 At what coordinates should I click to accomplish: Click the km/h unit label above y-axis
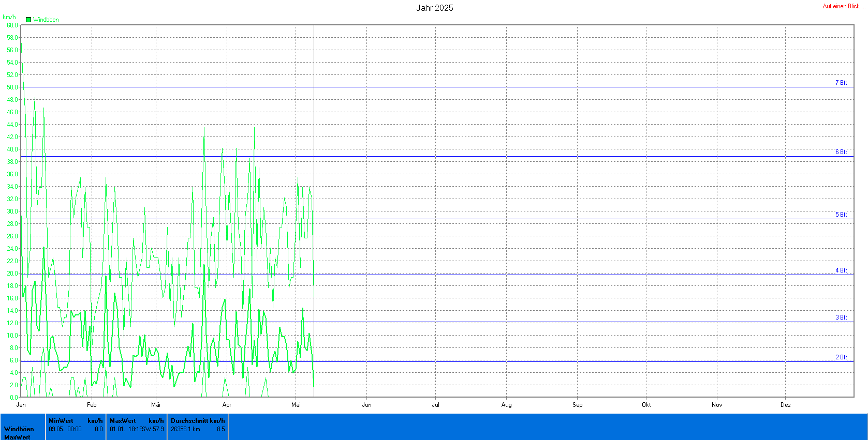9,17
